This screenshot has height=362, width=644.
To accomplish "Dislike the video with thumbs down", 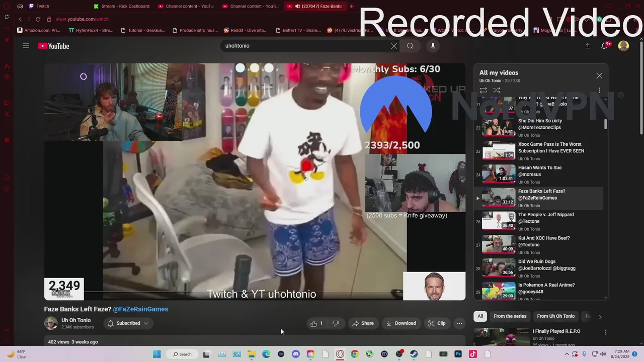I will pos(336,323).
